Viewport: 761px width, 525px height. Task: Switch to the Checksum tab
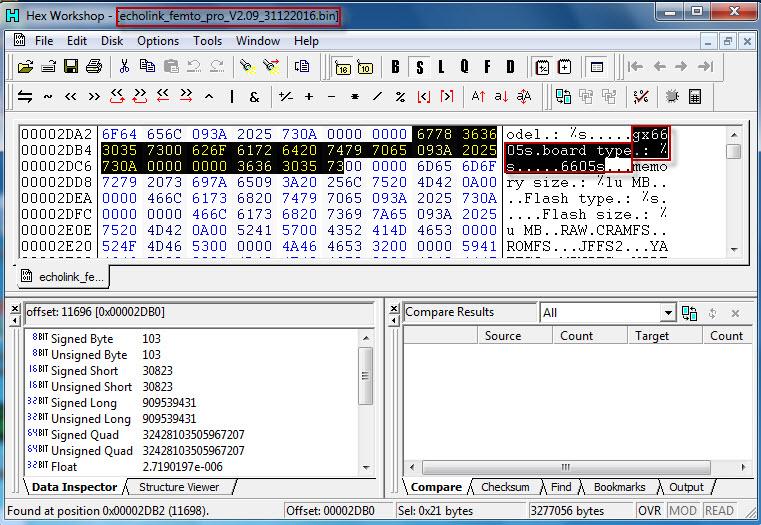coord(505,487)
